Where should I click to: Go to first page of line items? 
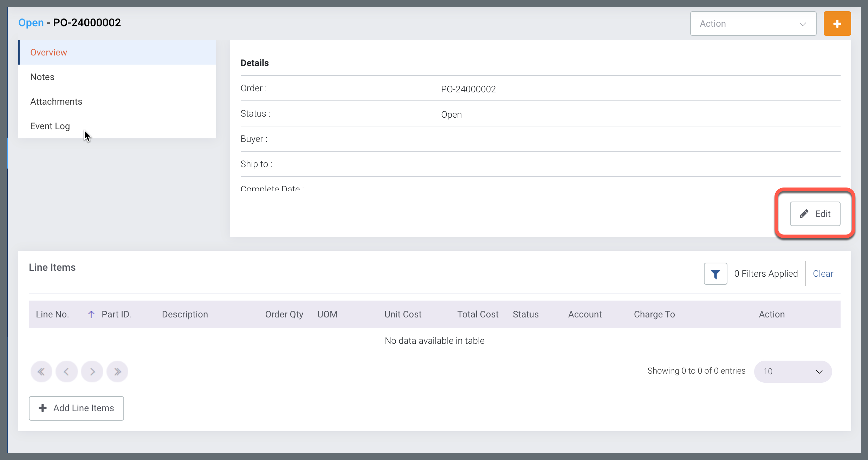(x=41, y=372)
